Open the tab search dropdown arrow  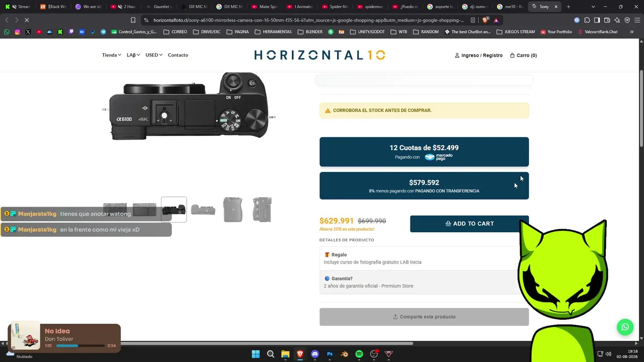tap(593, 7)
